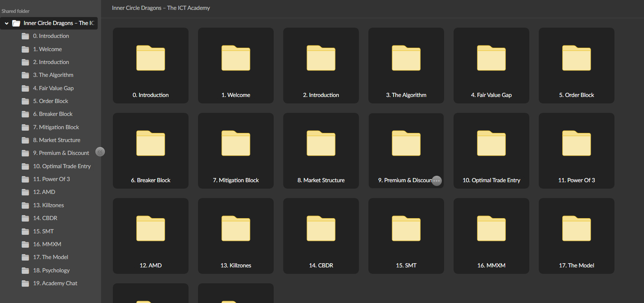Click the folder icon beside 10. Optimal Trade Entry in sidebar
The height and width of the screenshot is (303, 644).
pos(25,166)
